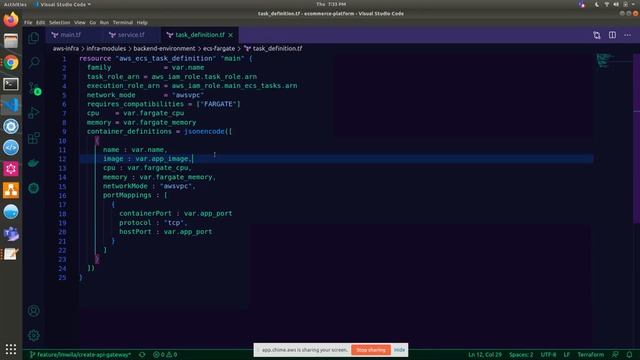The image size is (640, 360).
Task: Click the open changes icon in editor toolbar
Action: [x=597, y=35]
